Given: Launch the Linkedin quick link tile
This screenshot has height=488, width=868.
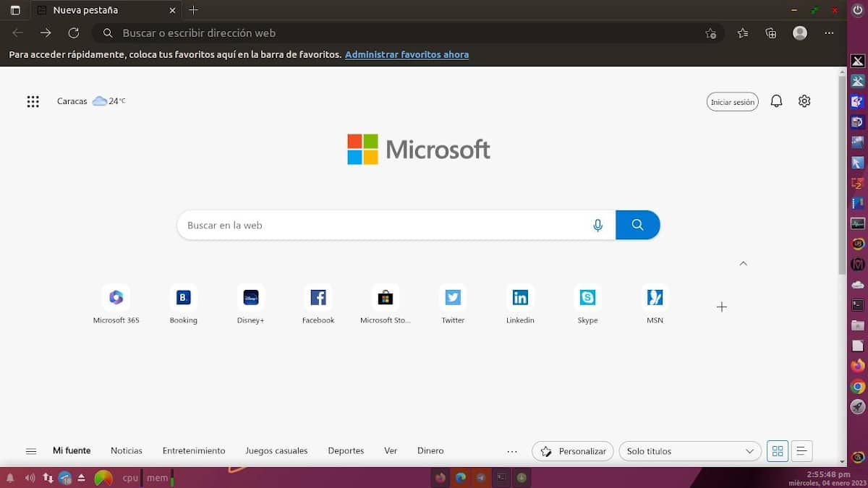Looking at the screenshot, I should (520, 297).
